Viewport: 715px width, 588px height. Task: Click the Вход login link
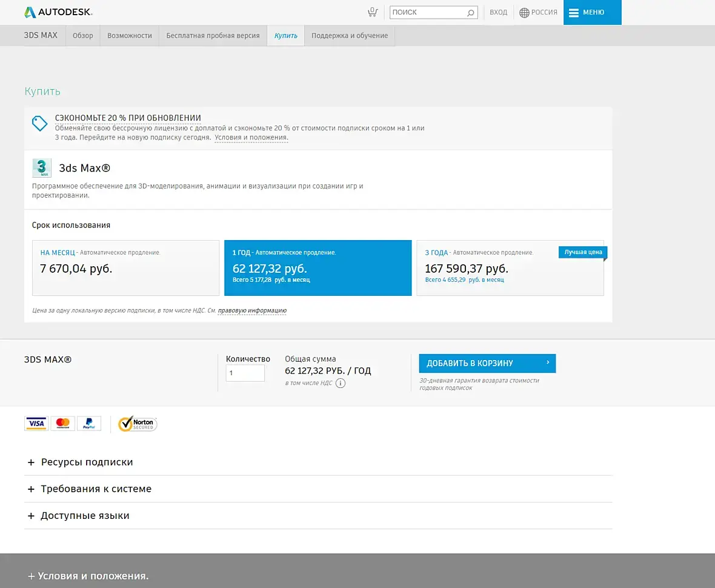coord(499,12)
